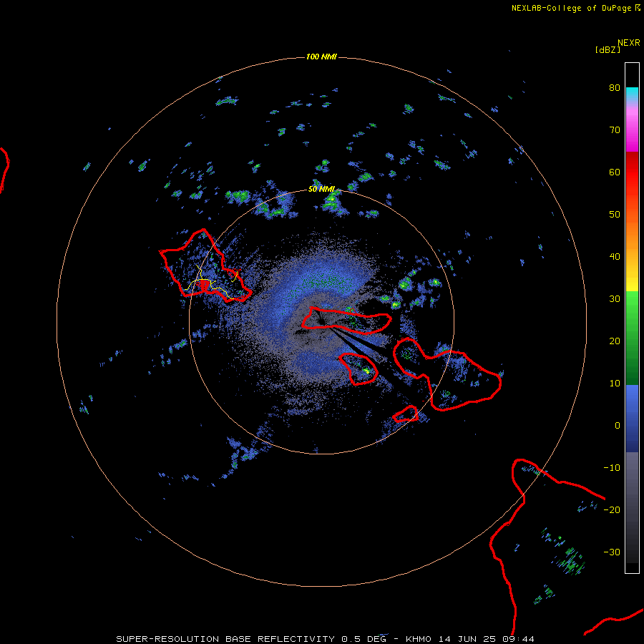Click the NEXR label above color bar
Image resolution: width=644 pixels, height=644 pixels.
628,43
